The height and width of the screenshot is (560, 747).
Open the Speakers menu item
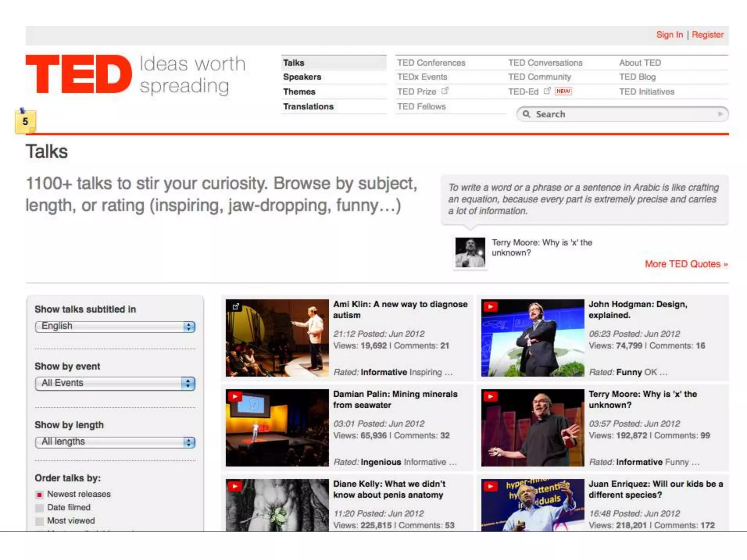point(302,77)
